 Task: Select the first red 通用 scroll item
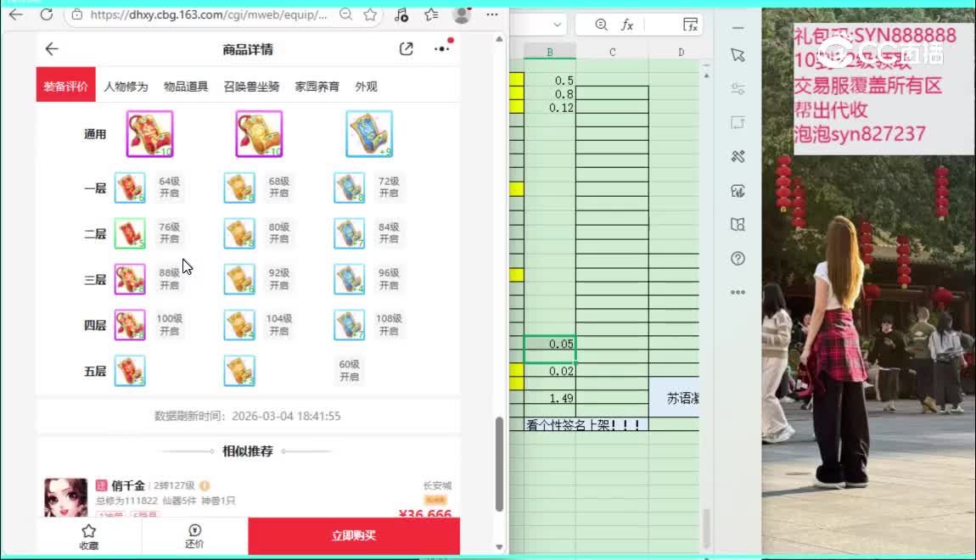tap(149, 134)
